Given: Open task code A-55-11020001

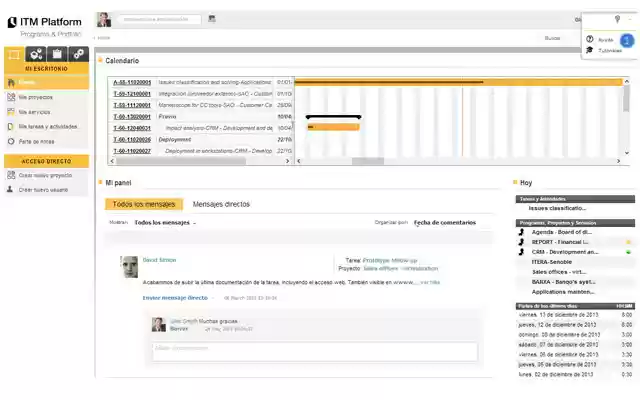Looking at the screenshot, I should coord(132,82).
